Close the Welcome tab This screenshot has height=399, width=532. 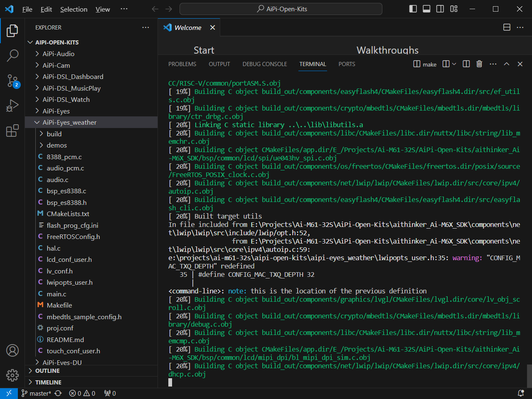[x=212, y=27]
